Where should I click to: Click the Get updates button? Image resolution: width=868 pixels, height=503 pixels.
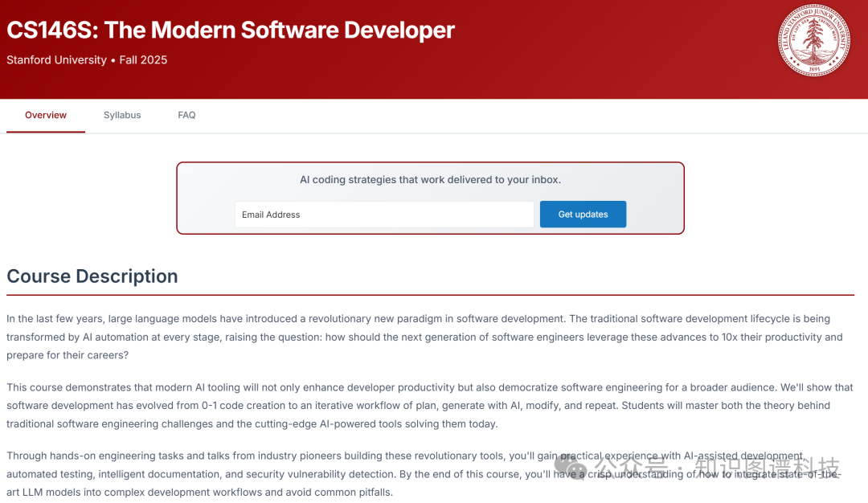pyautogui.click(x=583, y=215)
